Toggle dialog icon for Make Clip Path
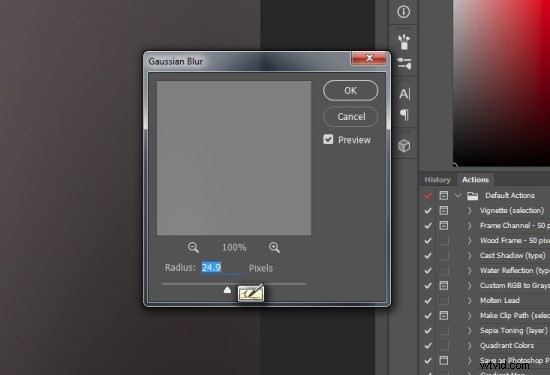550x375 pixels. click(444, 315)
